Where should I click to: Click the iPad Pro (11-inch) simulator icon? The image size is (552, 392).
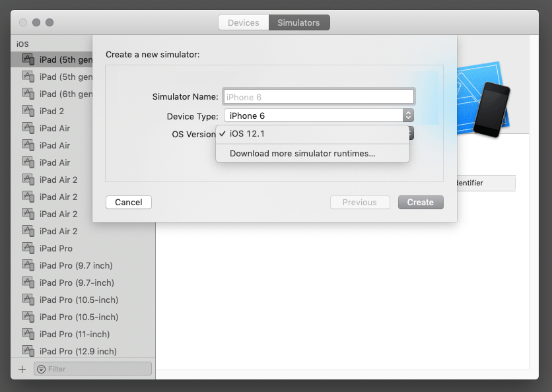point(28,333)
